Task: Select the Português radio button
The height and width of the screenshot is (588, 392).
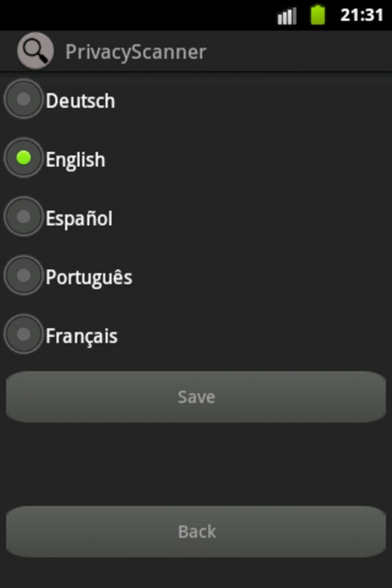Action: [x=24, y=275]
